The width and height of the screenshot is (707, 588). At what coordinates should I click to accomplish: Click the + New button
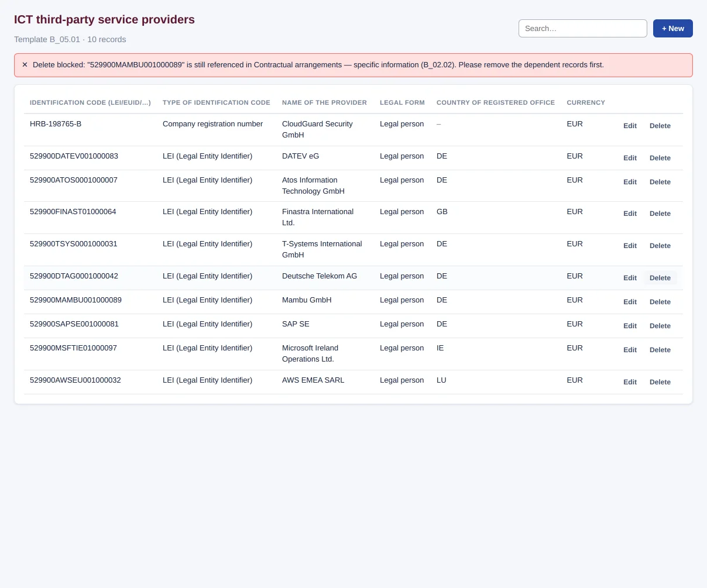pos(673,29)
